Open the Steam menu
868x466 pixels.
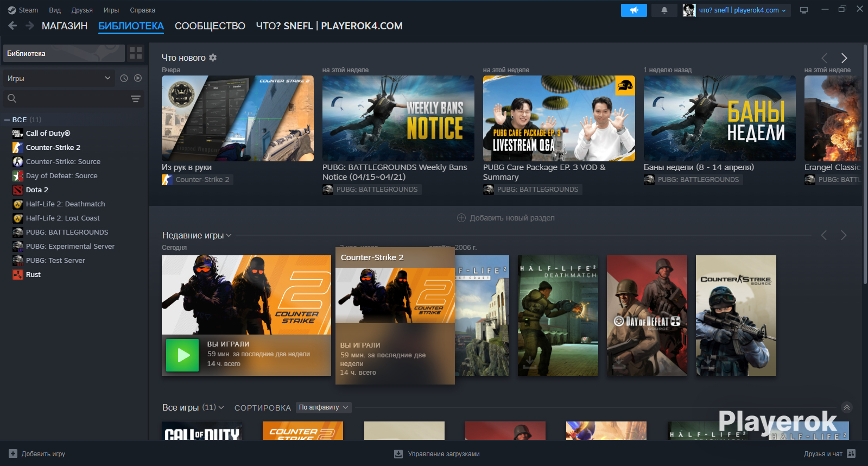[x=28, y=10]
